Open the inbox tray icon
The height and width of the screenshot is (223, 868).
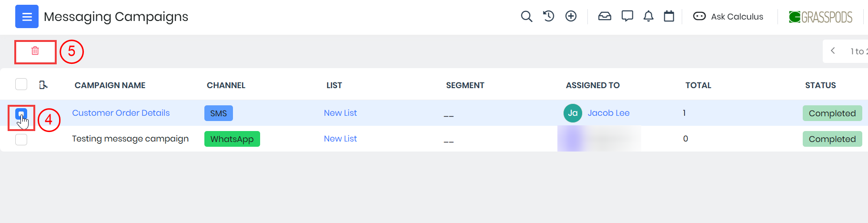[x=605, y=16]
